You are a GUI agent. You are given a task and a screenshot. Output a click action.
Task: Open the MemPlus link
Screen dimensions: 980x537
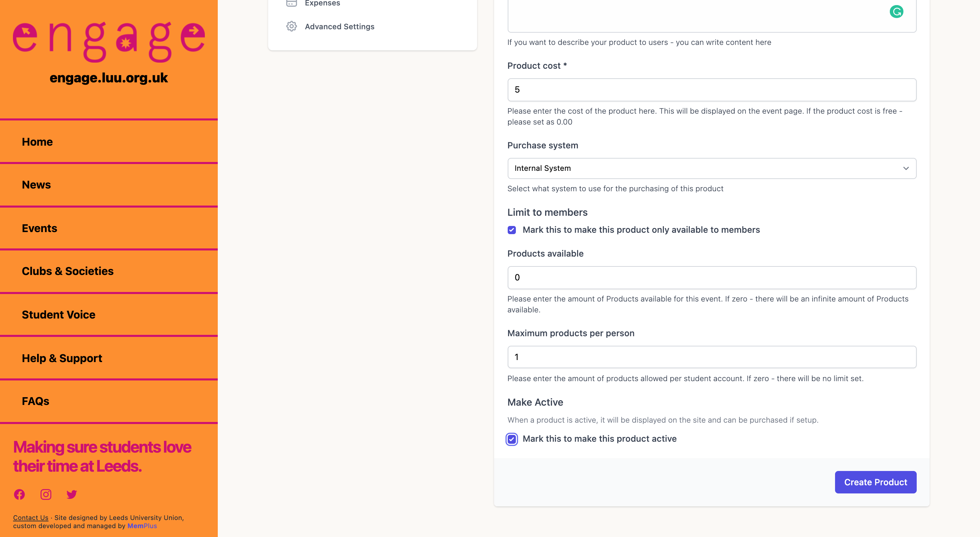[142, 526]
